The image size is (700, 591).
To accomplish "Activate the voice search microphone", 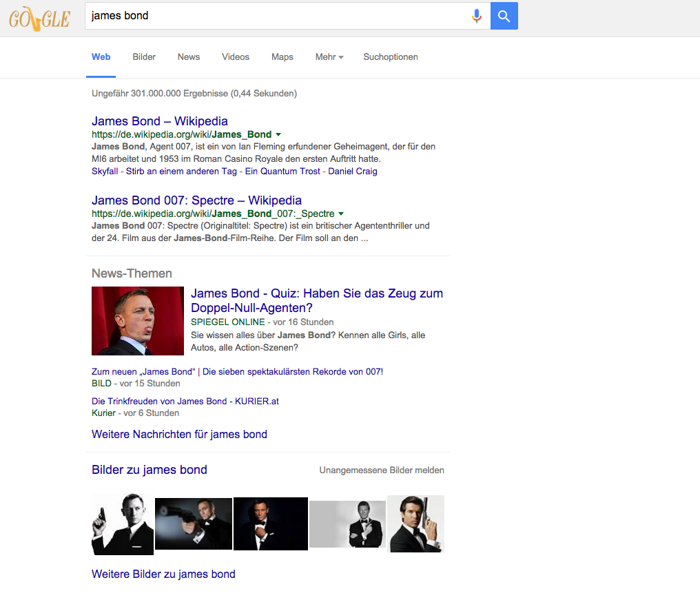I will pos(476,16).
